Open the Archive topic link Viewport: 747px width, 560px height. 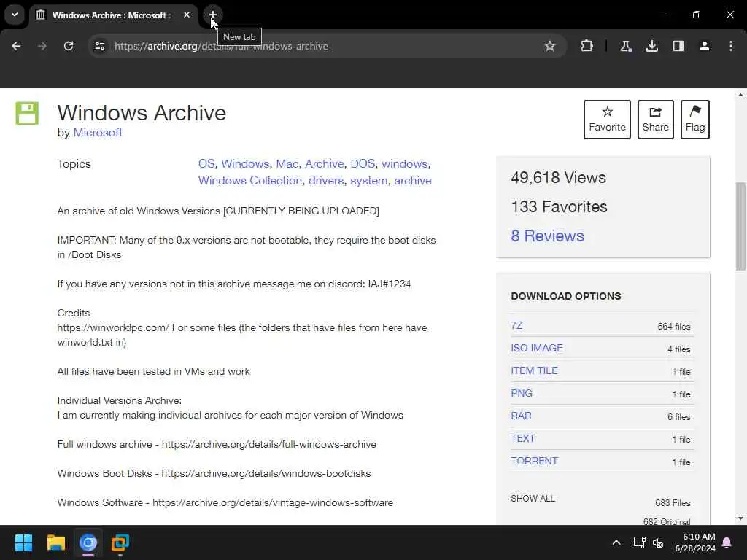click(x=324, y=164)
